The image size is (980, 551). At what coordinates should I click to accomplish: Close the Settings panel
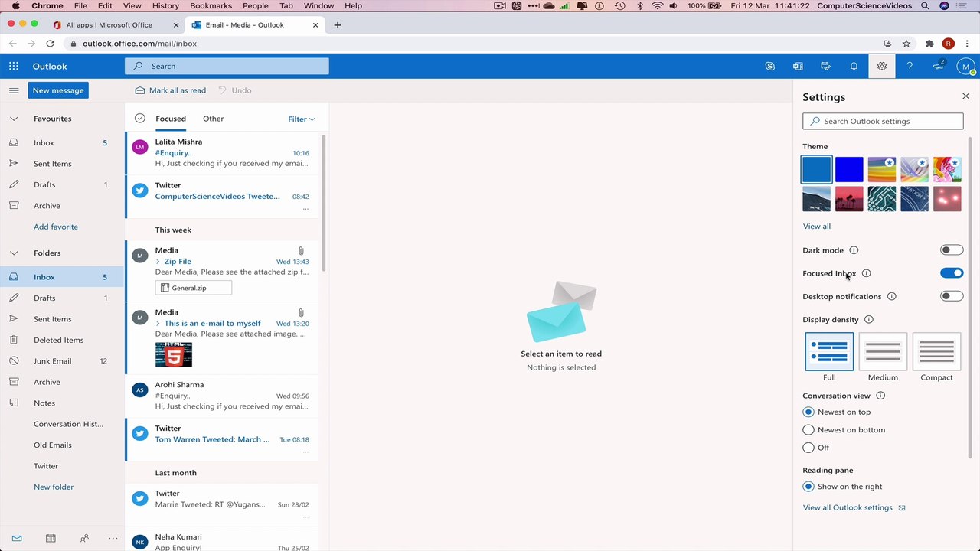pyautogui.click(x=965, y=96)
